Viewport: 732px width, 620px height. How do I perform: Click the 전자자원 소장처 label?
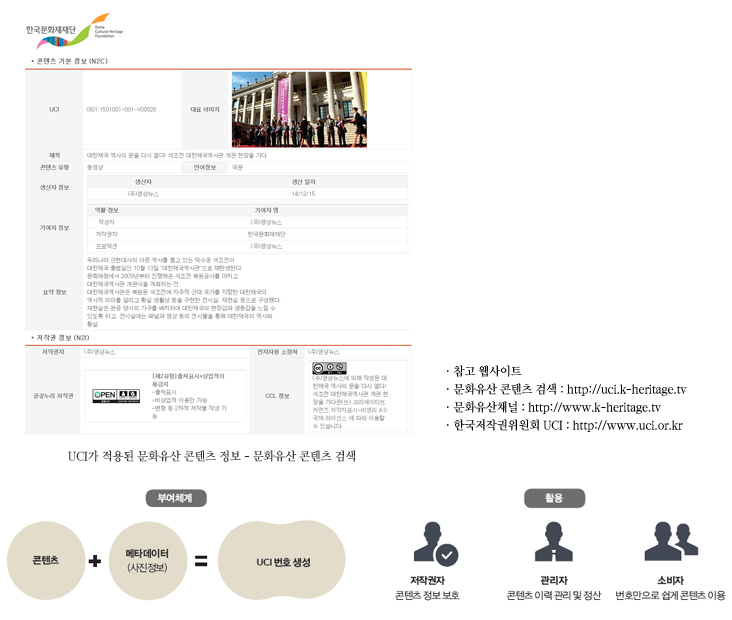(277, 352)
